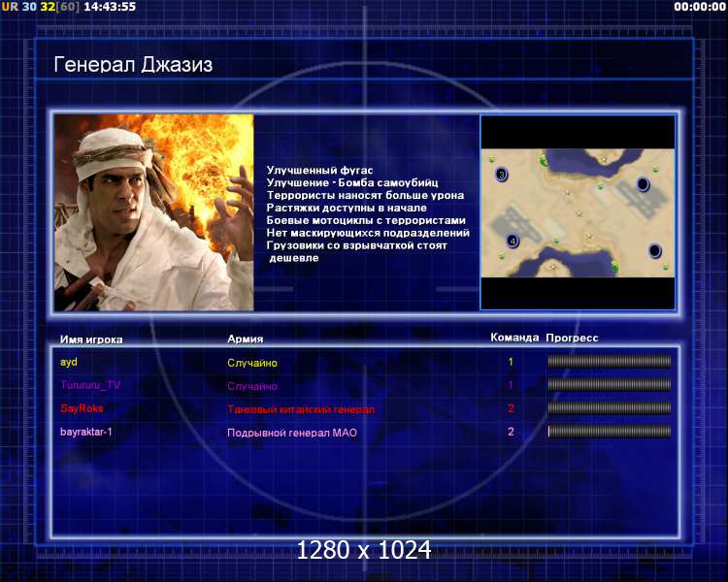The height and width of the screenshot is (582, 728).
Task: Click the 'Армия' column header
Action: point(246,339)
